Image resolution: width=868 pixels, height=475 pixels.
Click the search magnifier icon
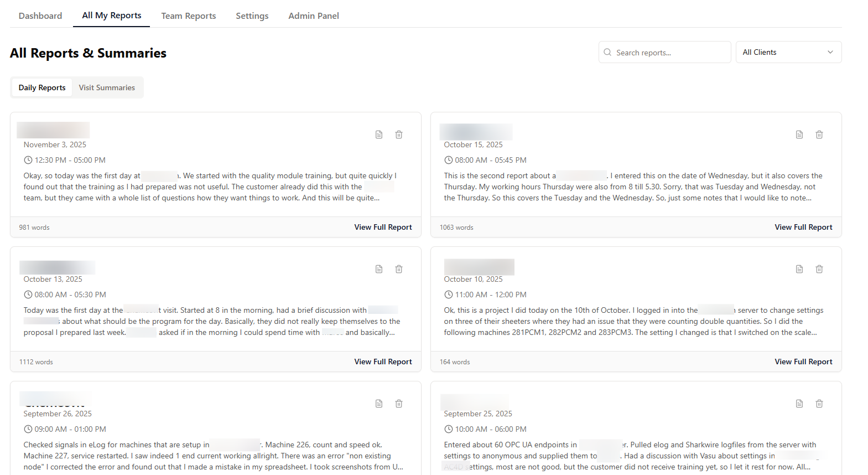[607, 52]
